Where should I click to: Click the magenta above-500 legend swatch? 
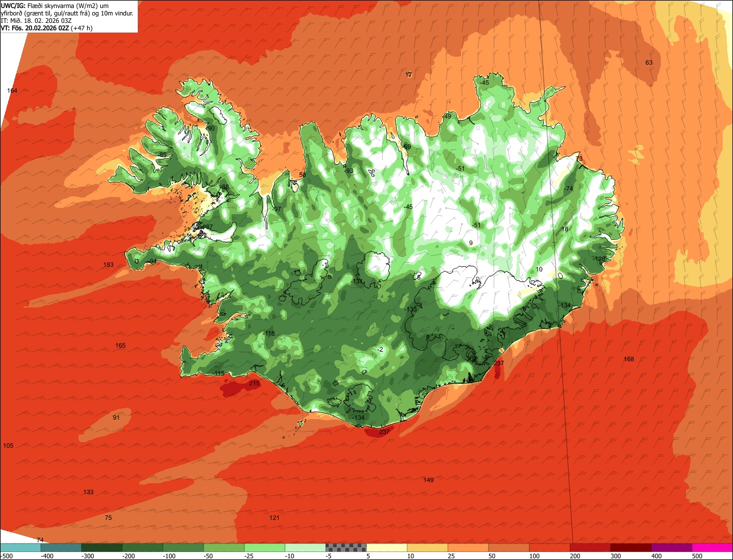click(x=712, y=547)
